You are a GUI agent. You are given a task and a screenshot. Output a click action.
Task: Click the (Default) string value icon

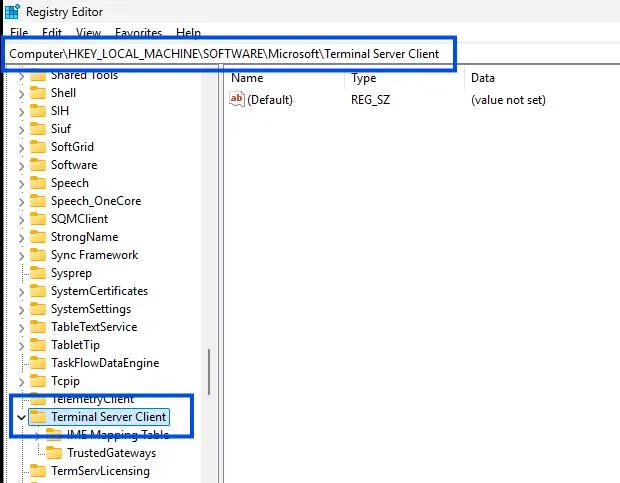(x=237, y=100)
